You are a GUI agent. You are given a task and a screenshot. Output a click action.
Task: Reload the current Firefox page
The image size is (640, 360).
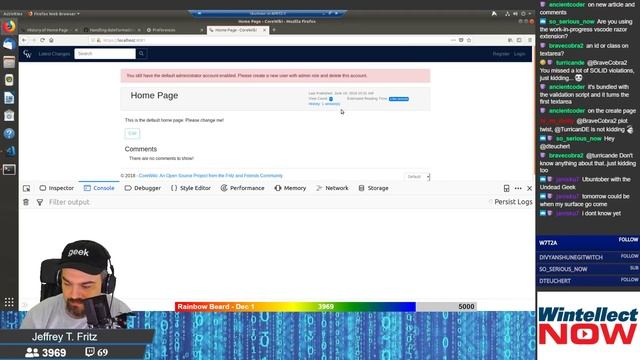point(42,40)
